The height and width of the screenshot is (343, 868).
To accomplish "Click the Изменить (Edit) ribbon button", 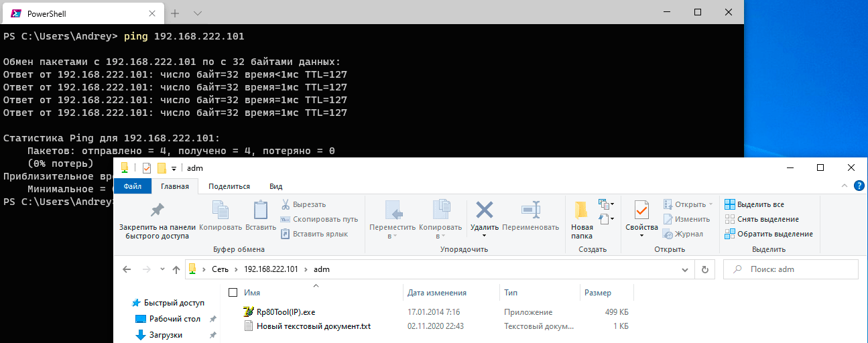I will (686, 219).
